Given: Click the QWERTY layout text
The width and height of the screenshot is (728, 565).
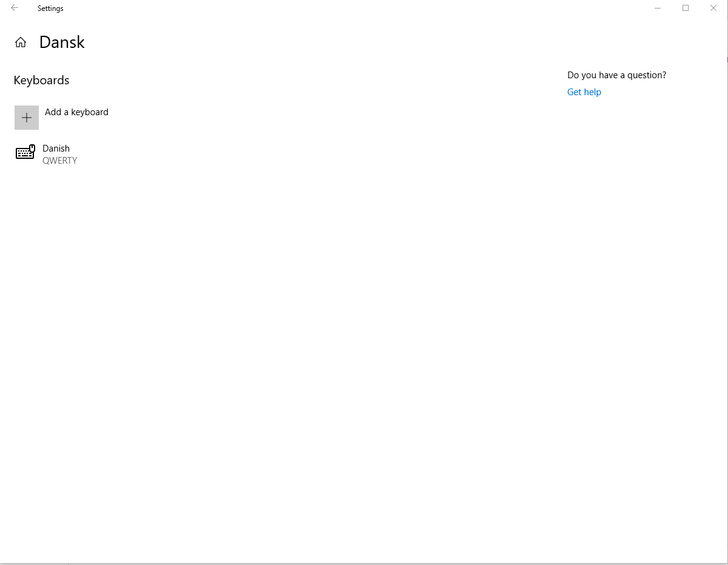Looking at the screenshot, I should click(x=59, y=161).
